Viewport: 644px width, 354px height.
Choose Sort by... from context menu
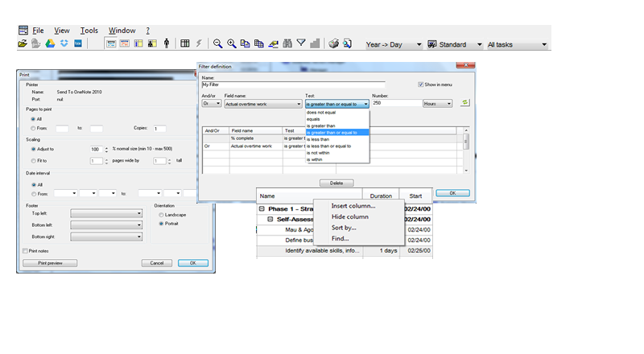click(344, 228)
